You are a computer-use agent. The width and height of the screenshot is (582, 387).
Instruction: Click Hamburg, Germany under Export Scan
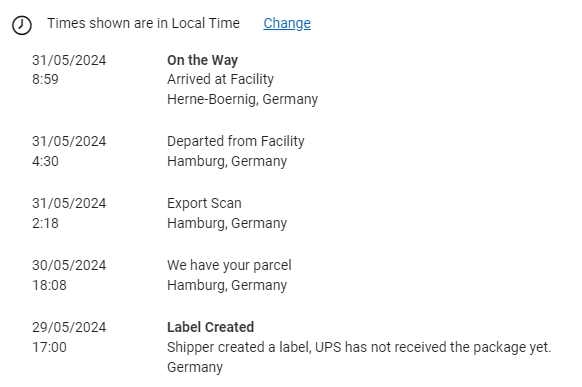tap(227, 223)
